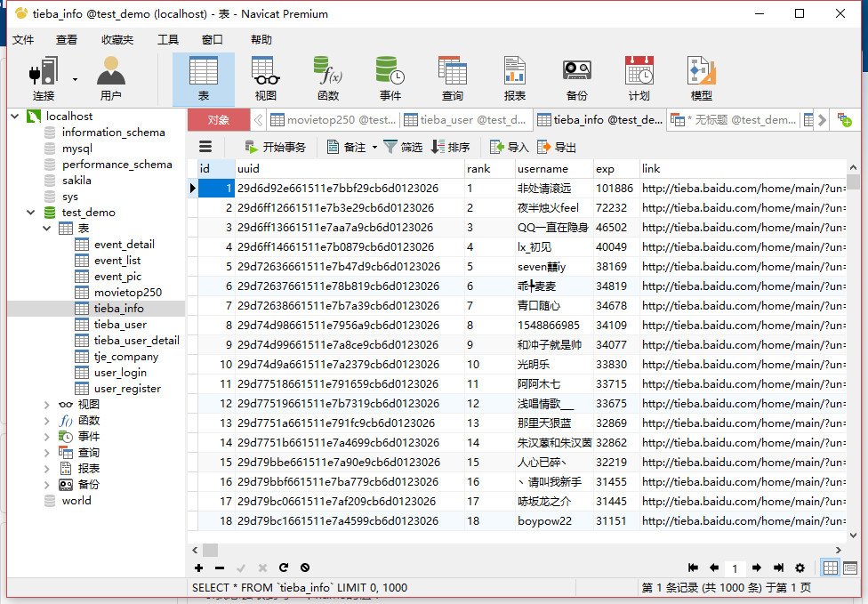Viewport: 868px width, 604px height.
Task: Open the 报表 reports section
Action: click(x=514, y=78)
